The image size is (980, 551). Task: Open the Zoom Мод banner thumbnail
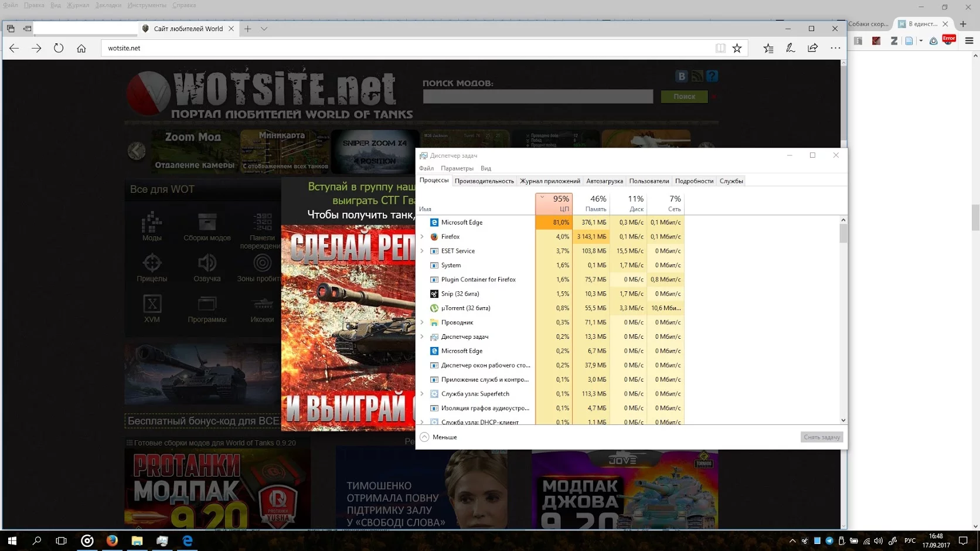coord(193,151)
